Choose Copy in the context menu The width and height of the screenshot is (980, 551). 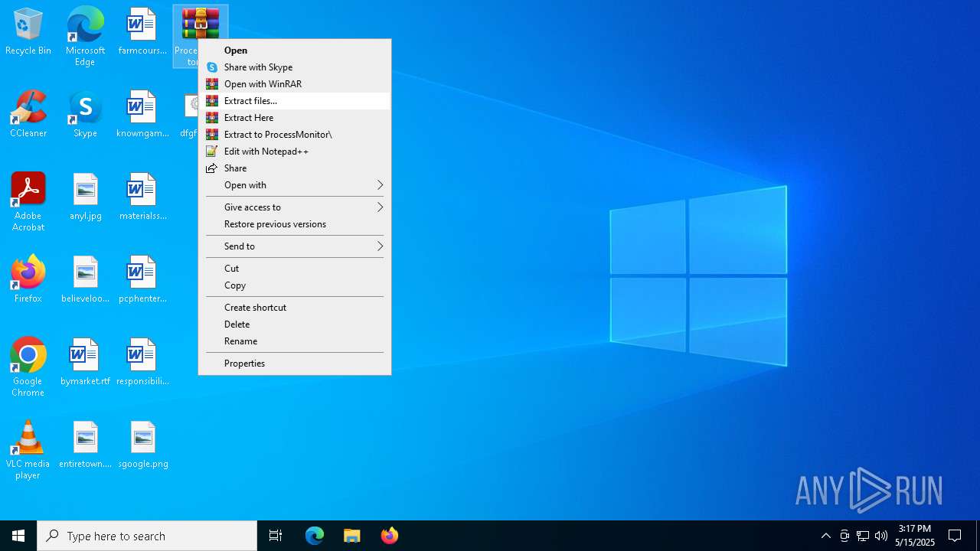pos(295,285)
